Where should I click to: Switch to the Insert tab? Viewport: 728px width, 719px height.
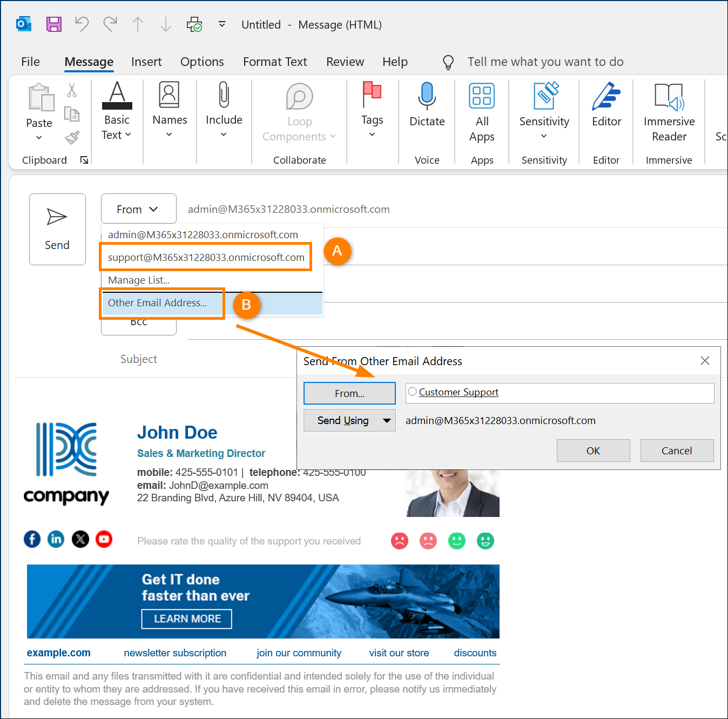(146, 62)
